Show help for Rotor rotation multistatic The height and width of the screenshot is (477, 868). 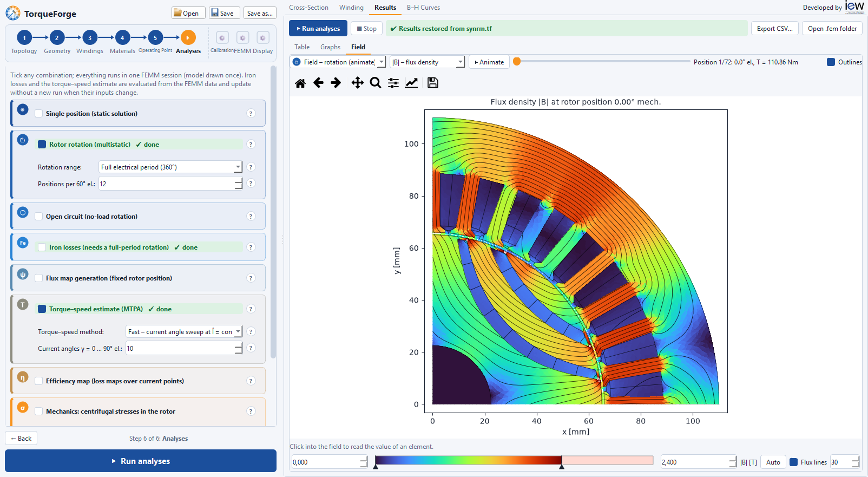pyautogui.click(x=251, y=145)
